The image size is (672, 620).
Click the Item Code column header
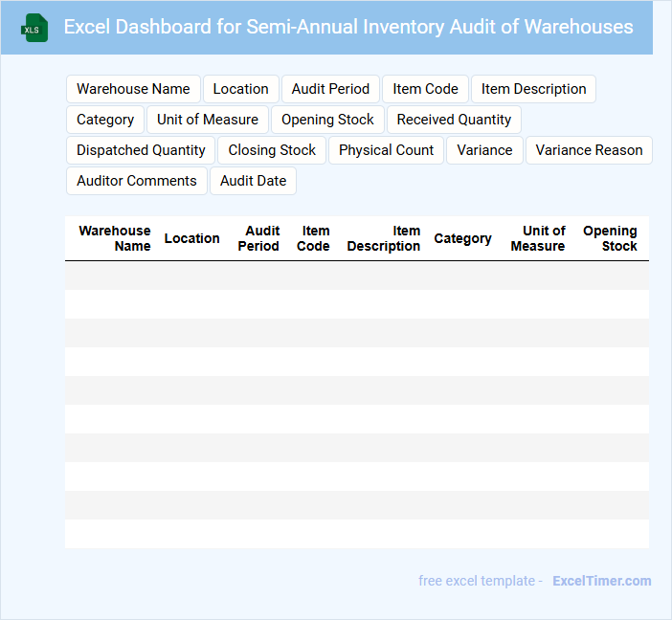[x=313, y=238]
